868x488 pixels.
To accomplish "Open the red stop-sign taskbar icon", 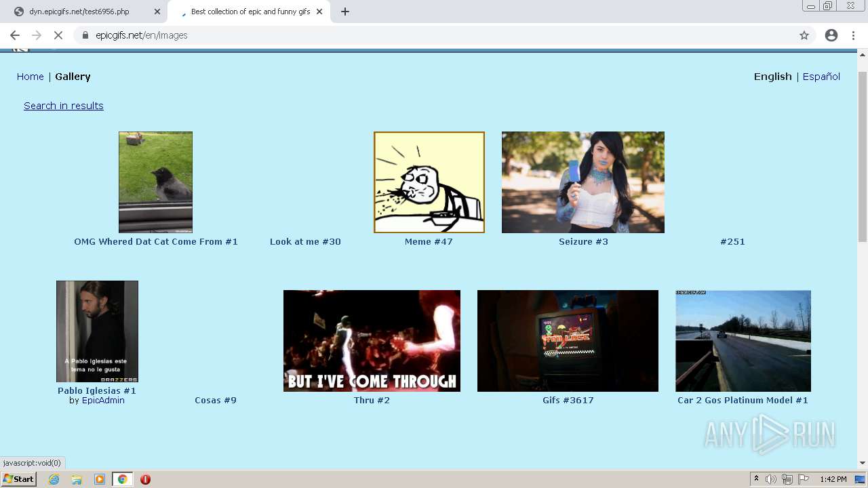I will tap(145, 479).
